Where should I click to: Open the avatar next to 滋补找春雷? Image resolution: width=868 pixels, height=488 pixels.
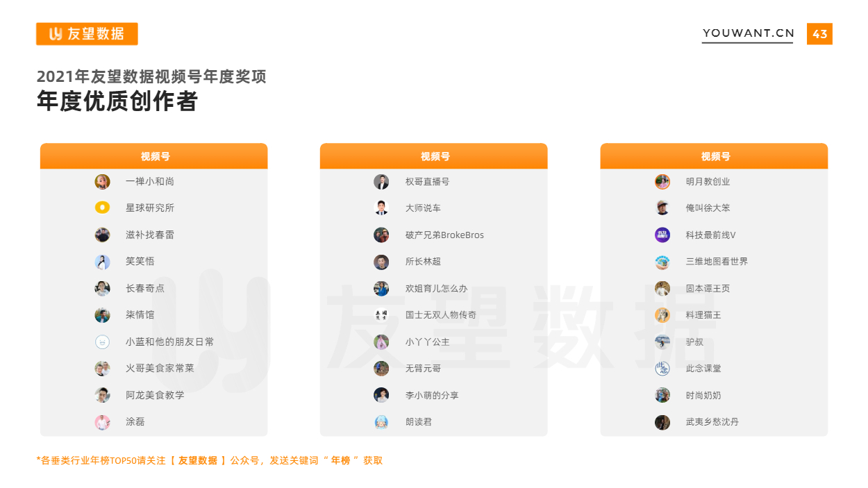coord(102,235)
